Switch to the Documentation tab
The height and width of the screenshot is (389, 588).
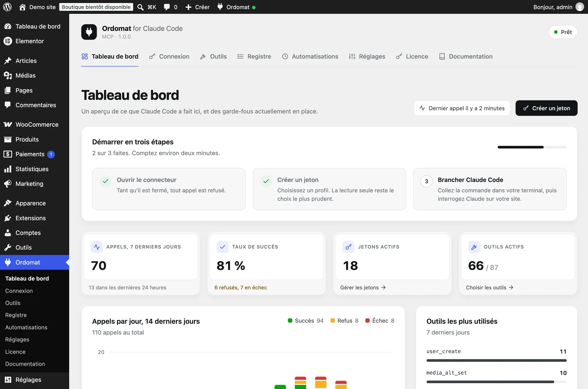pos(466,57)
